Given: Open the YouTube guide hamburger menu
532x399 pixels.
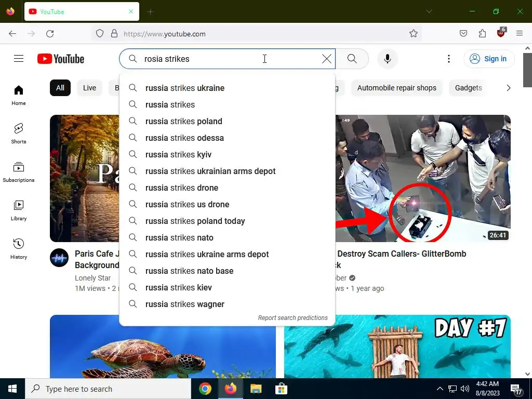Looking at the screenshot, I should click(19, 59).
